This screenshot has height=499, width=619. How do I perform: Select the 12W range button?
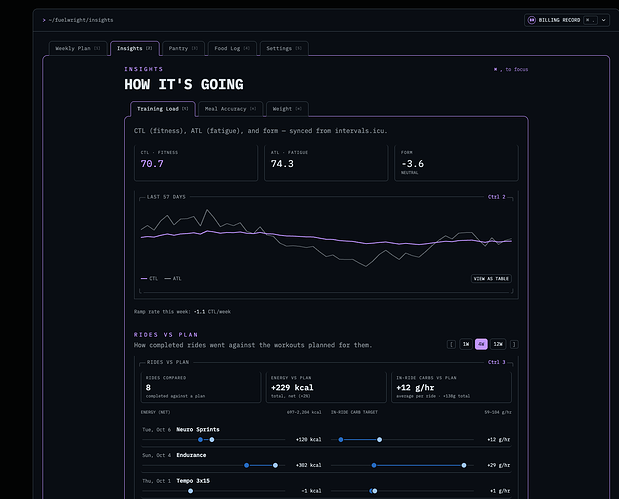498,344
